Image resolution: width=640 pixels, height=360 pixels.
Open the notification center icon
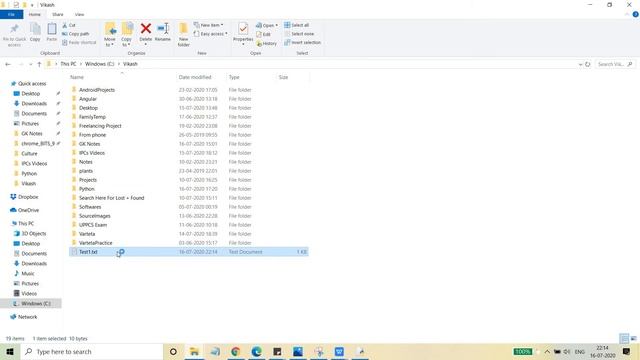627,351
